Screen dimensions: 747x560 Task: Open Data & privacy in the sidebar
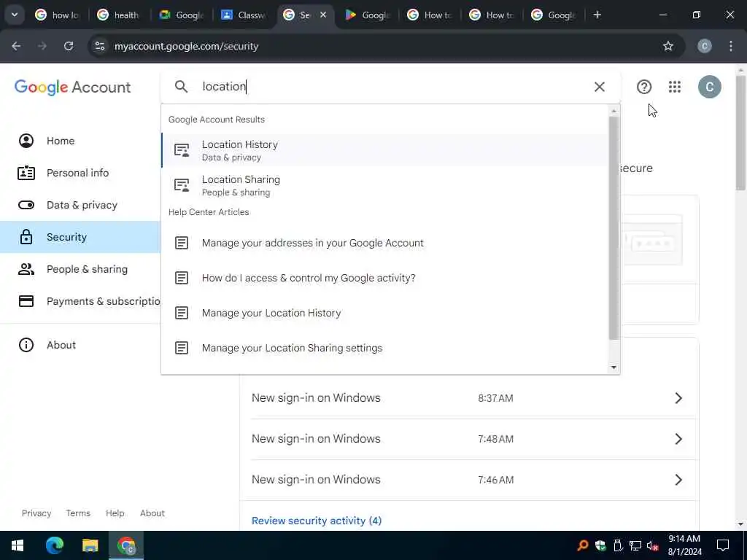80,205
